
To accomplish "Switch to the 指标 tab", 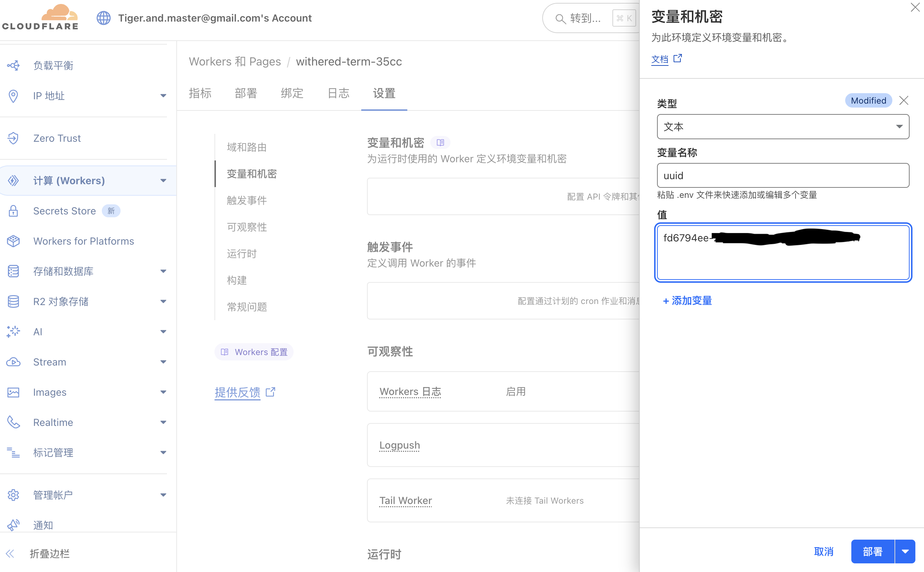I will click(x=200, y=93).
